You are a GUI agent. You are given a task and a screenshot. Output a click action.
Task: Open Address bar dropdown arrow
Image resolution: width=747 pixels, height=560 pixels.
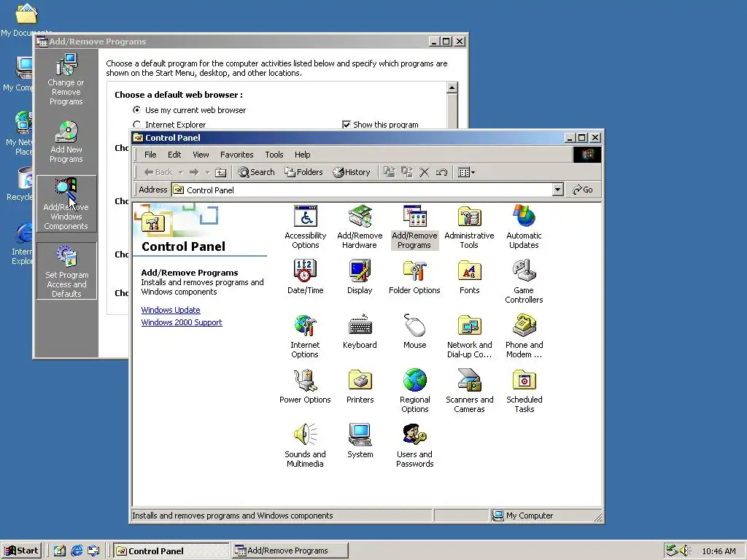tap(558, 190)
